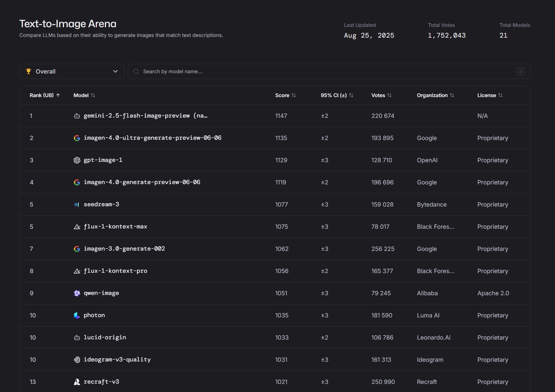Screen dimensions: 555x392
Task: Click the Google logo next to imagen-4.0-ultra-generate-preview
Action: tap(77, 138)
